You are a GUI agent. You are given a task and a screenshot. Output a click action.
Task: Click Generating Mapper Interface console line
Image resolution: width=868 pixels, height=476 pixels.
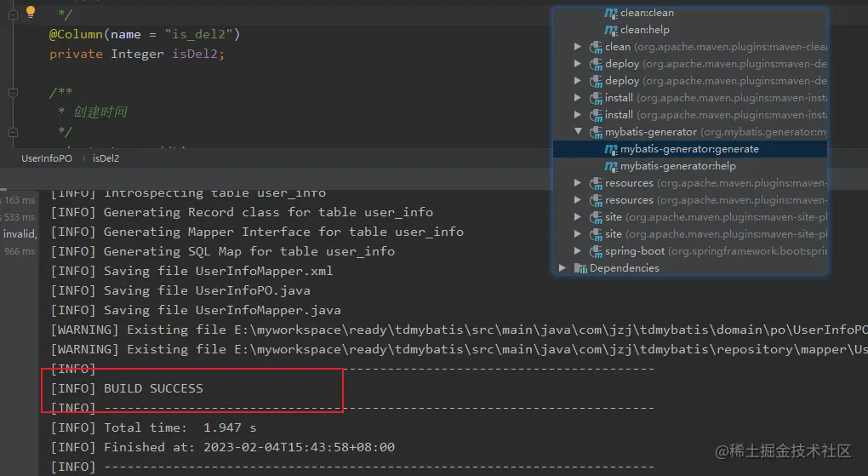pos(257,232)
